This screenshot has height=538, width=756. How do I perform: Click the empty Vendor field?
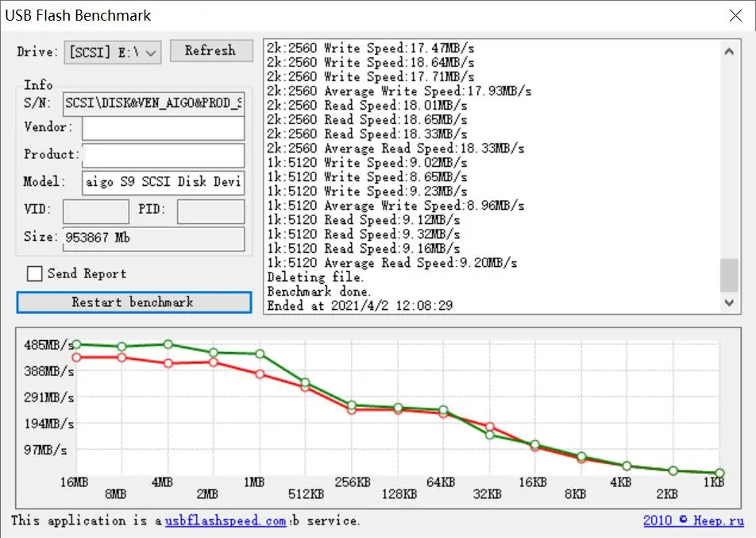click(x=163, y=128)
